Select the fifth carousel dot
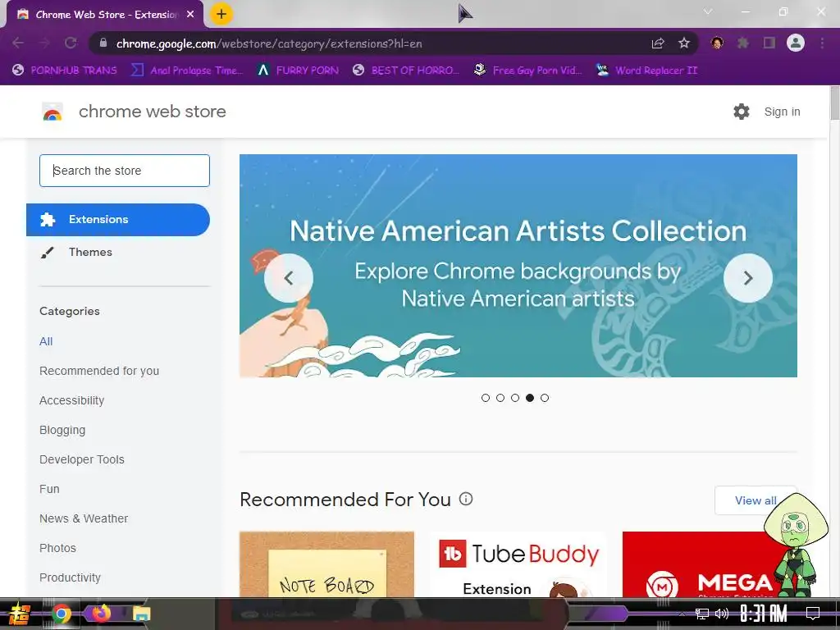840x630 pixels. (x=545, y=398)
